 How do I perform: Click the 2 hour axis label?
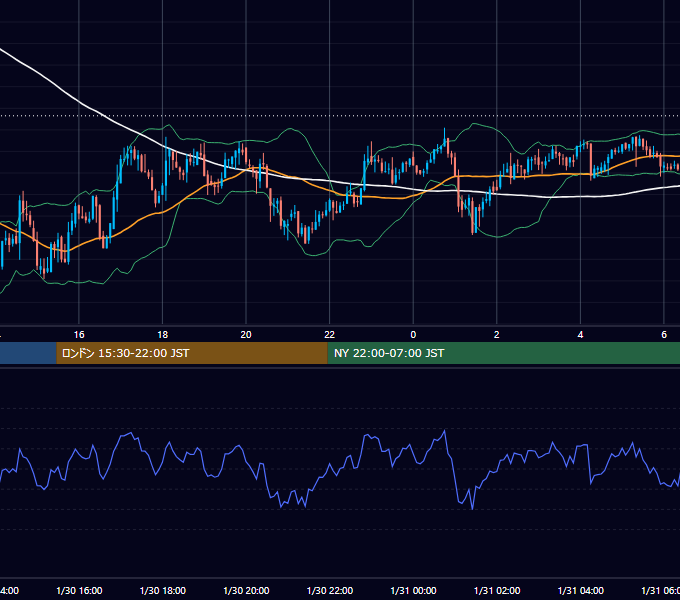pos(497,335)
